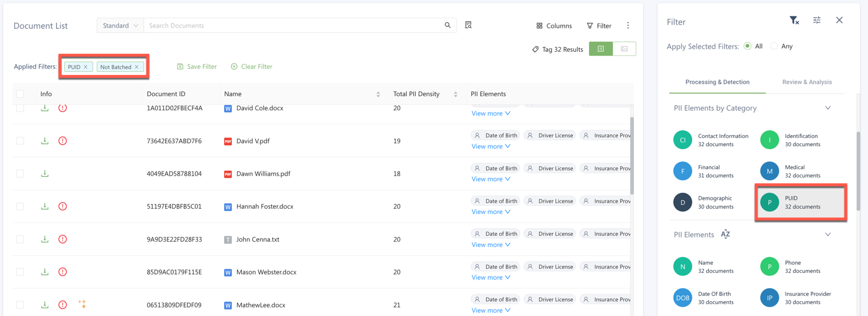Click Save Filter link

coord(197,67)
